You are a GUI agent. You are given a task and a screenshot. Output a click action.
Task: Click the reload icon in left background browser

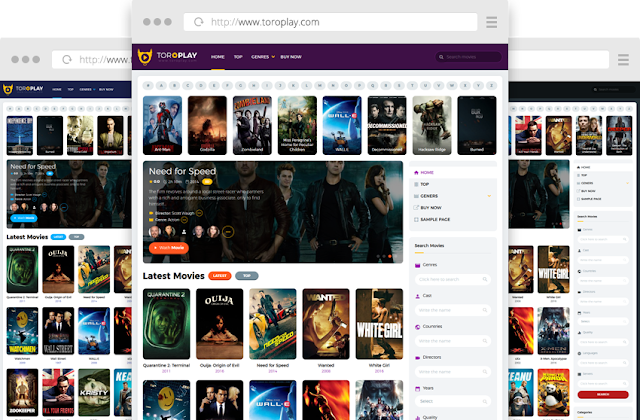click(x=67, y=60)
